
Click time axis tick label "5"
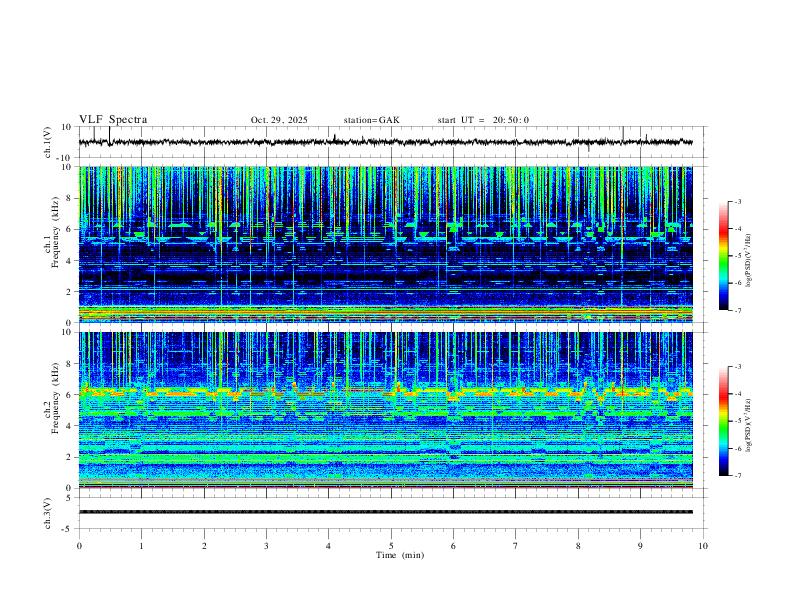391,546
